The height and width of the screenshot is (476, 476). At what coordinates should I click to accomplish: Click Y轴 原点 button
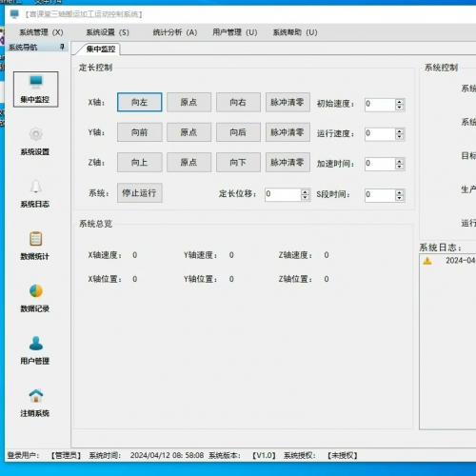point(188,132)
